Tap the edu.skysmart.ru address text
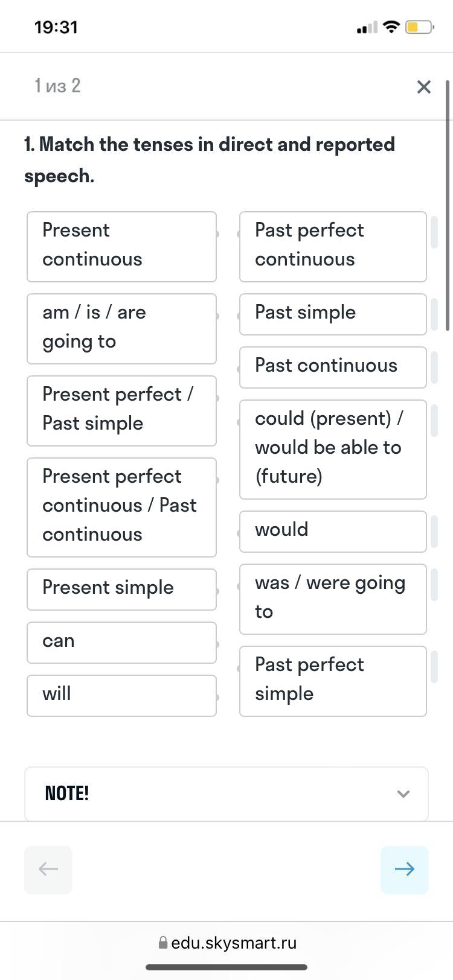 [x=234, y=943]
